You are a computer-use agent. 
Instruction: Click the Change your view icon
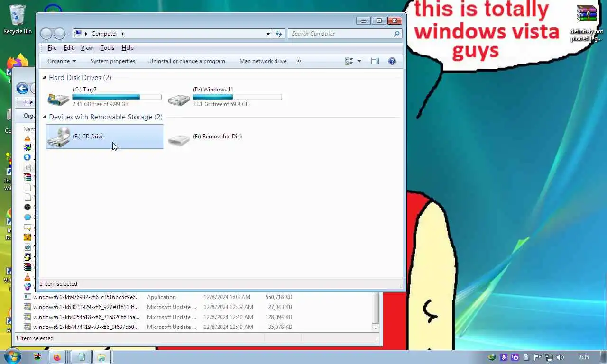[x=349, y=61]
